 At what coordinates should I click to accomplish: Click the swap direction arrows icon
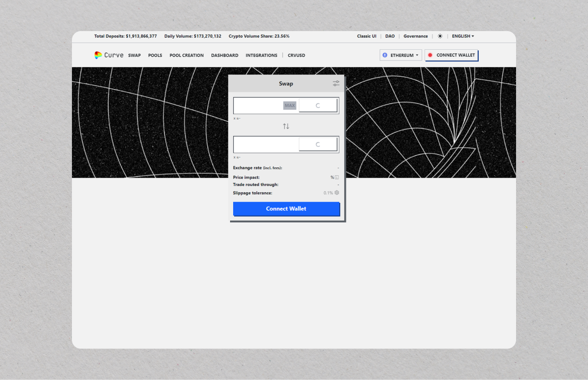286,127
